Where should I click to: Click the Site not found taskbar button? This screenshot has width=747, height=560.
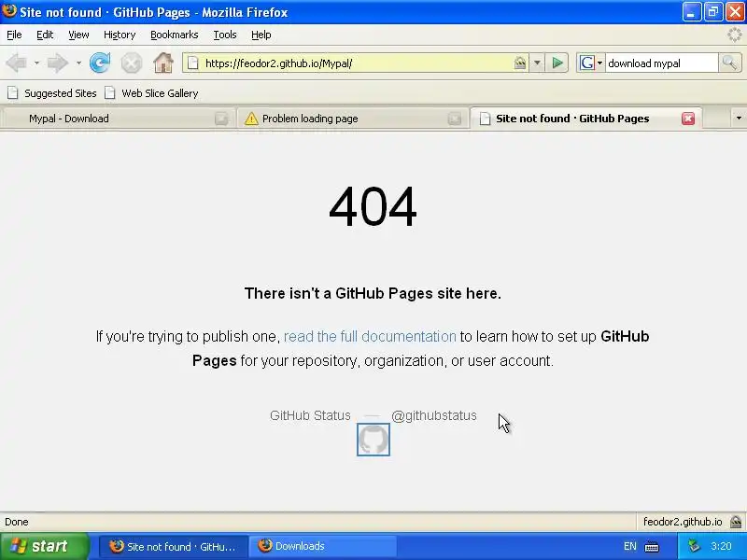pyautogui.click(x=174, y=546)
